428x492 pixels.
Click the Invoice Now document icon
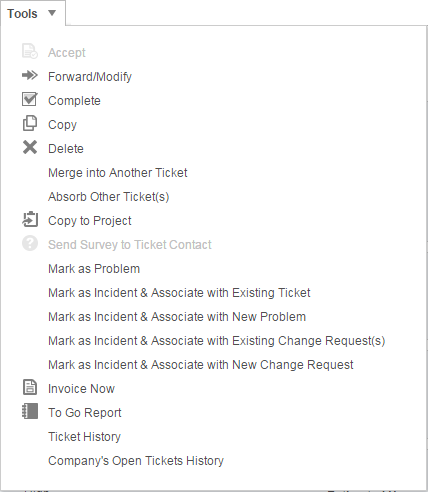30,387
